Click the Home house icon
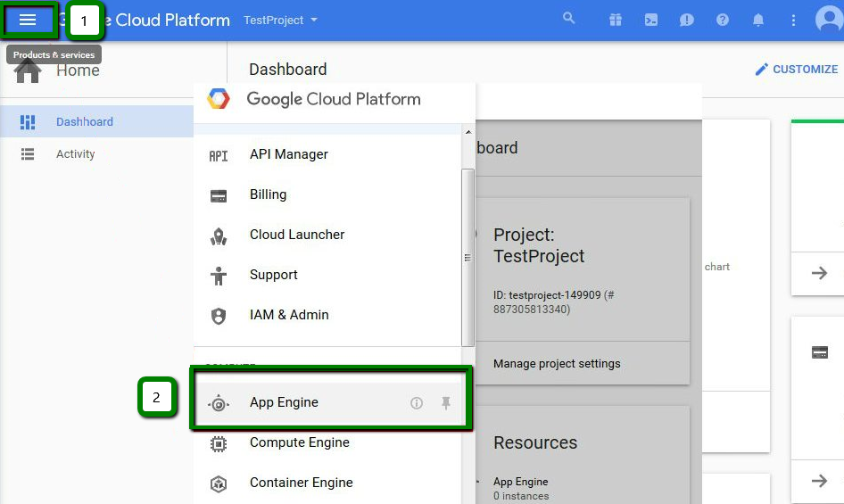Viewport: 844px width, 504px height. tap(28, 70)
